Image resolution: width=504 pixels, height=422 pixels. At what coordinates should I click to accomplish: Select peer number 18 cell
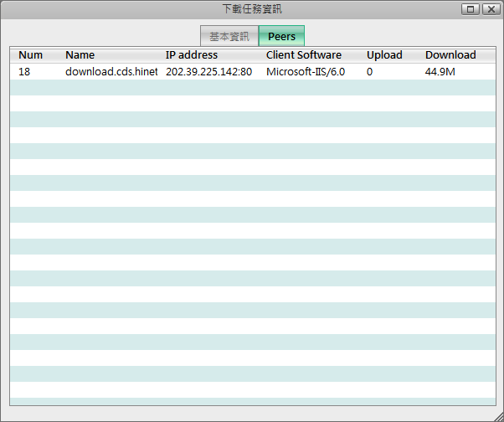tap(24, 72)
